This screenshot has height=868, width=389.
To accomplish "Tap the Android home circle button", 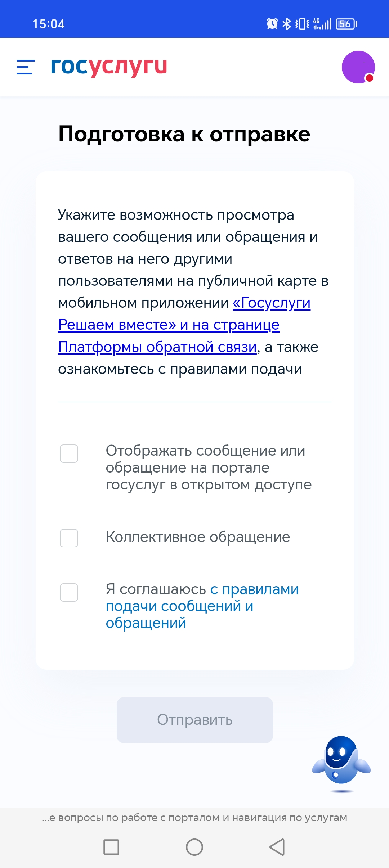I will click(x=194, y=847).
